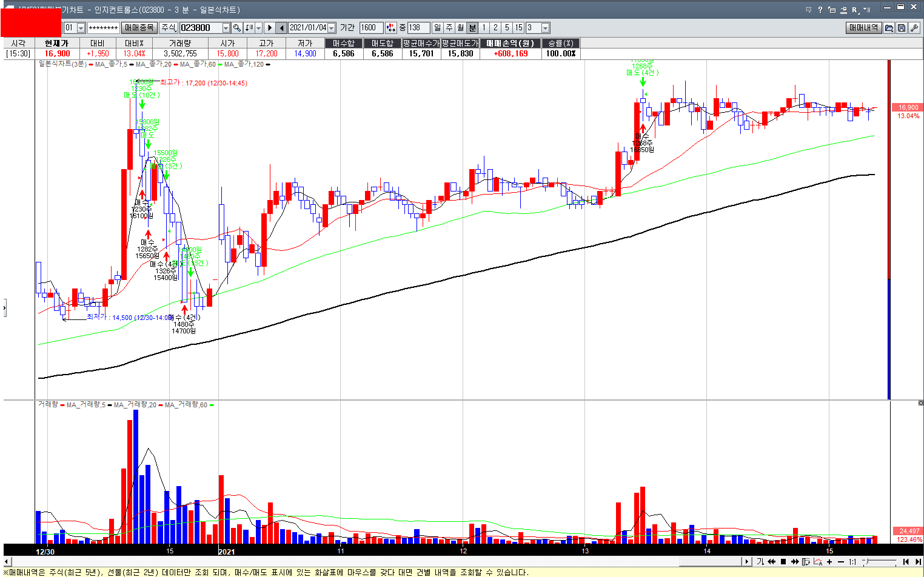Screen dimensions: 924x577
Task: Open the title bar dropdown chevron icon
Action: (867, 10)
